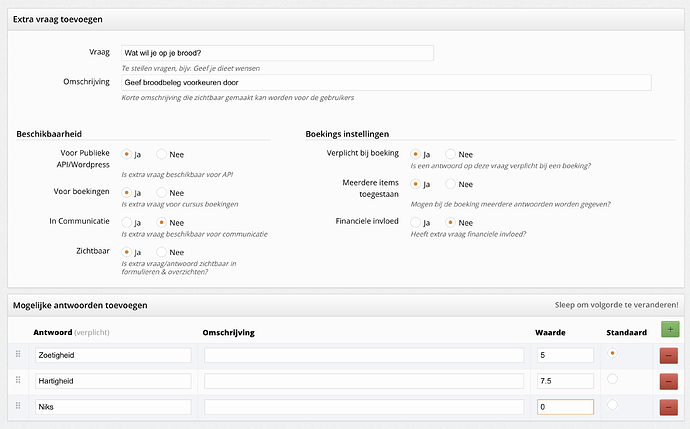Grab the drag handle for Niks row

[18, 406]
